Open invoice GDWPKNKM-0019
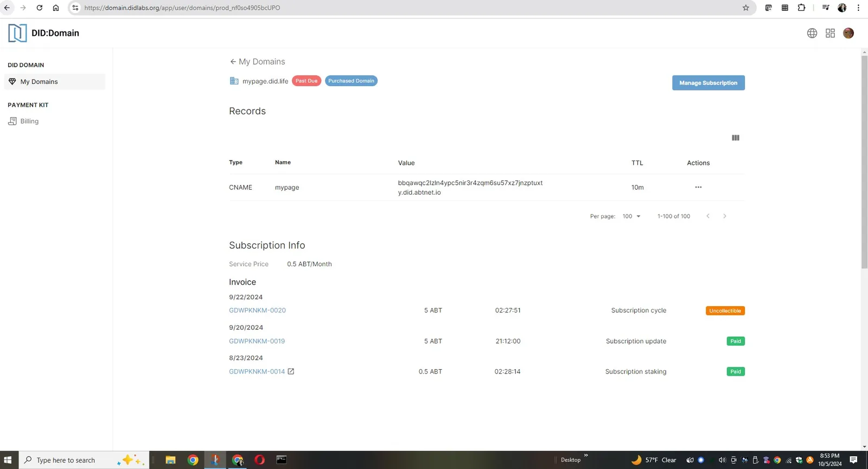Viewport: 868px width, 469px height. tap(257, 341)
